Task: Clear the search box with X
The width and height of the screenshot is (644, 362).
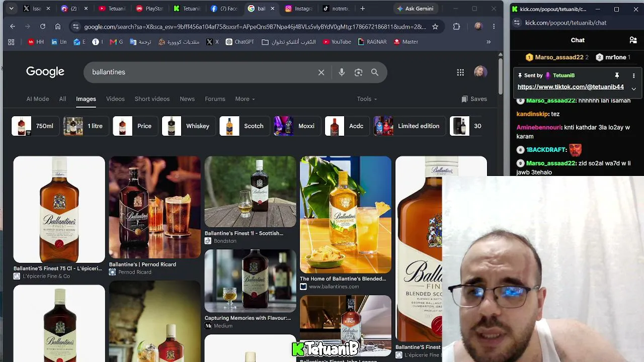Action: click(321, 72)
